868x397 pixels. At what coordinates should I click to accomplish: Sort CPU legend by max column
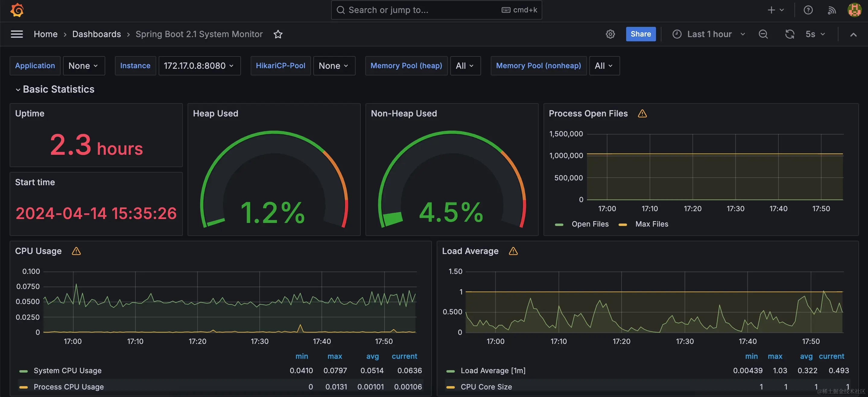click(334, 356)
